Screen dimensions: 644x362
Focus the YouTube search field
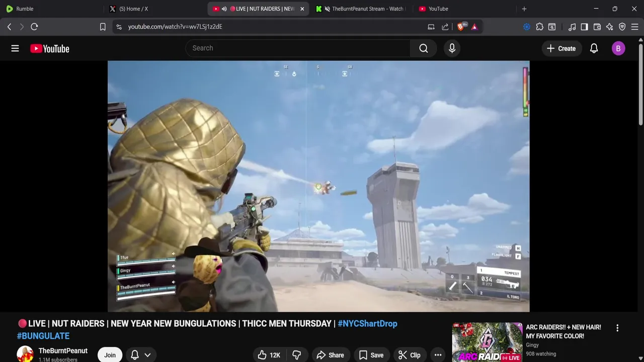(298, 48)
